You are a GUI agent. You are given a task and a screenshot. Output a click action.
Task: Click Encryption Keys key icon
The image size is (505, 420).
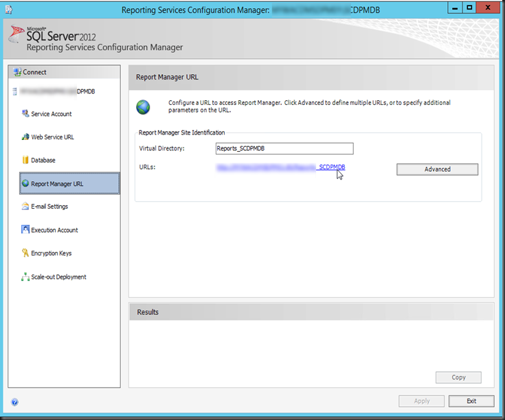(25, 253)
